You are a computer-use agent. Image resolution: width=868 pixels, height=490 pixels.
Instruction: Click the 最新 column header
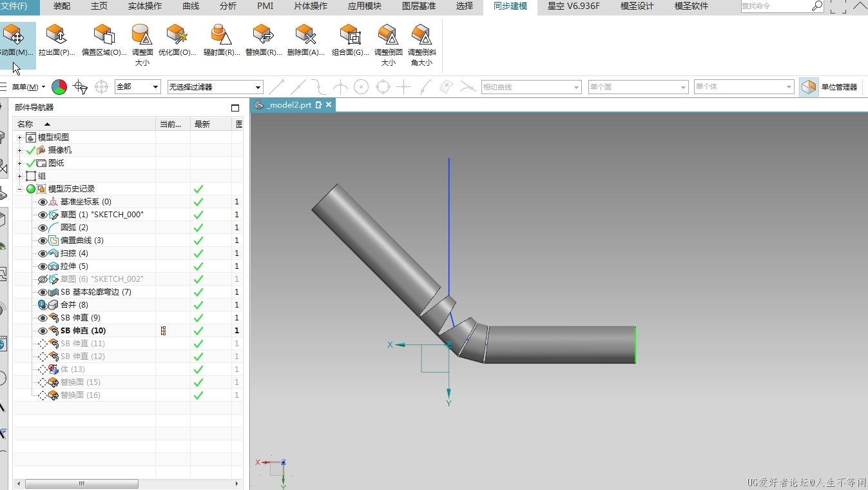click(211, 124)
